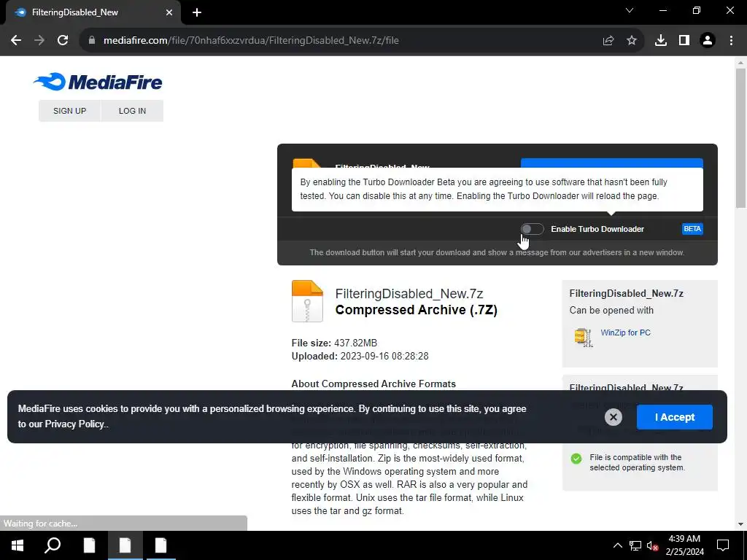
Task: Dismiss the cookie banner with X
Action: pos(613,417)
